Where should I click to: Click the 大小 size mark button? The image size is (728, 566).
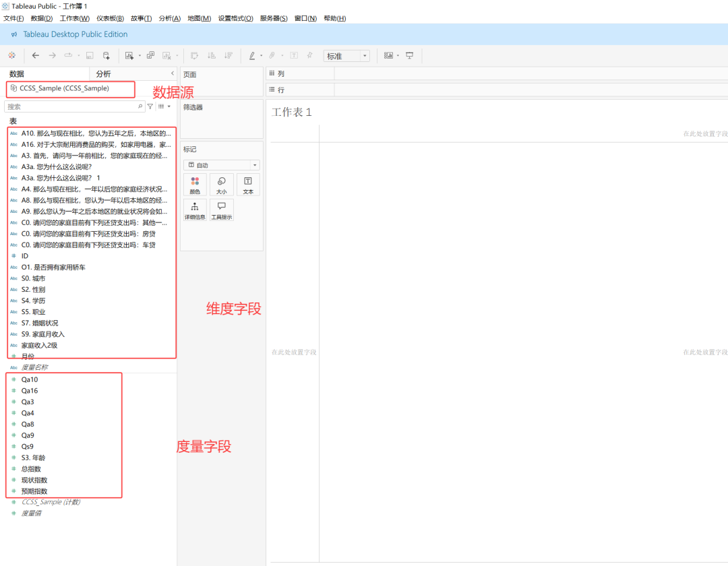click(x=222, y=185)
